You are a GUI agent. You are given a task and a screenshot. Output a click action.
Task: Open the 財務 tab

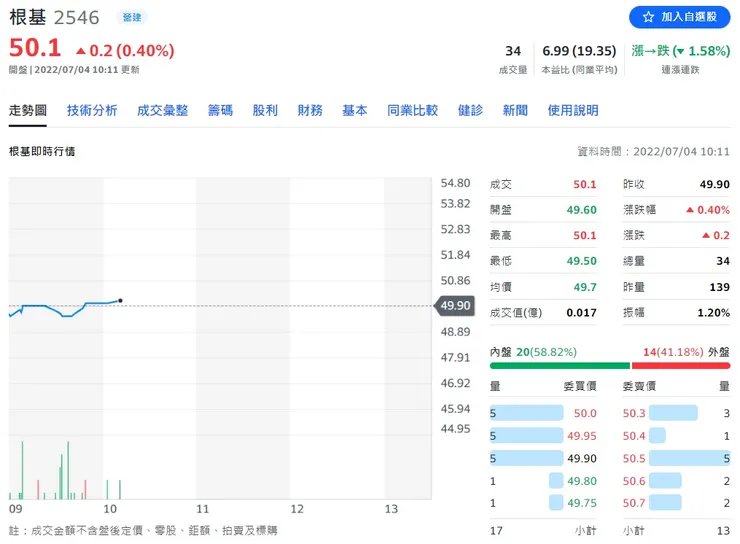click(x=310, y=111)
